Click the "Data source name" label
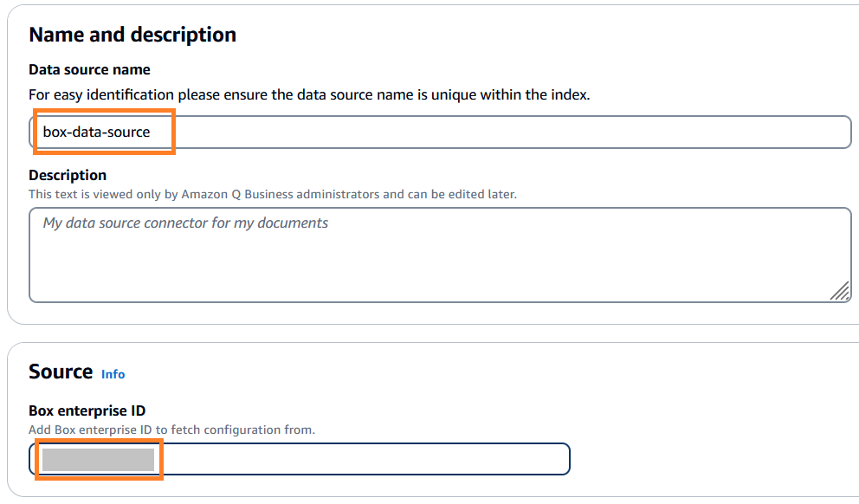The image size is (859, 504). pos(89,69)
